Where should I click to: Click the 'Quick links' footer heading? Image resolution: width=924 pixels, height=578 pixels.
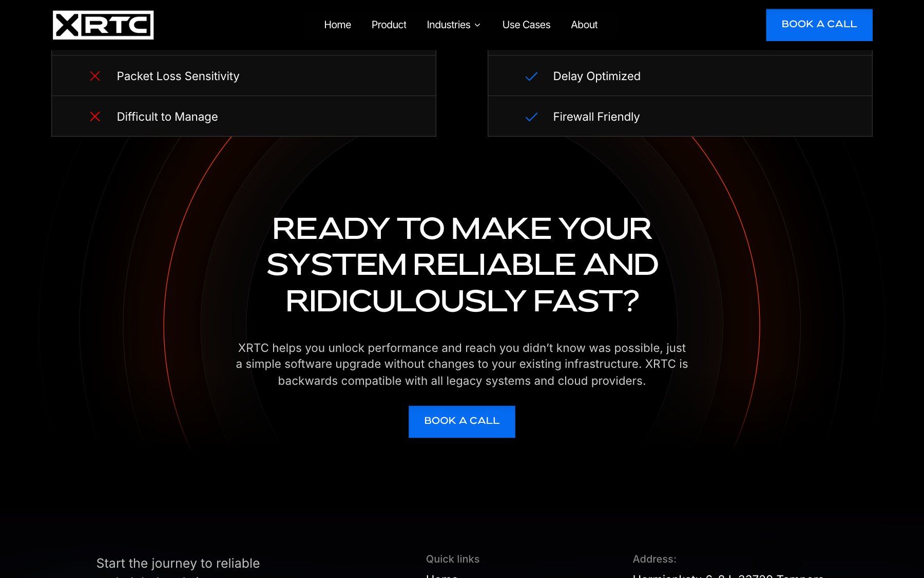[x=453, y=559]
